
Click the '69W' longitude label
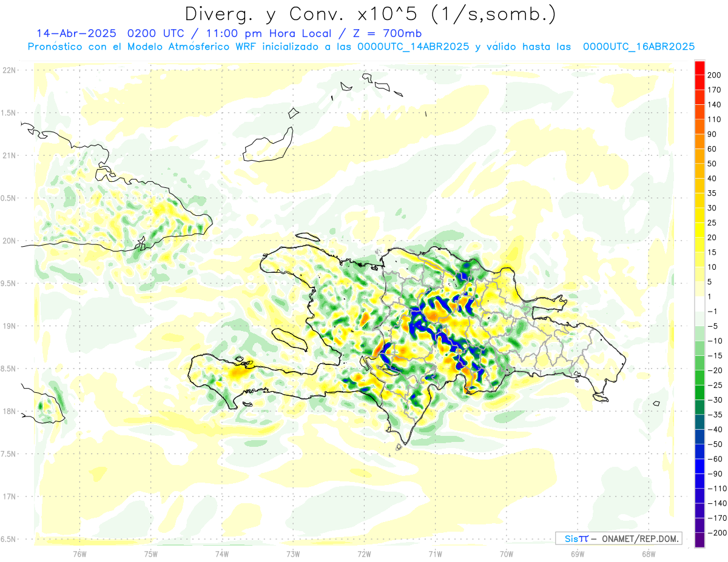pos(578,554)
